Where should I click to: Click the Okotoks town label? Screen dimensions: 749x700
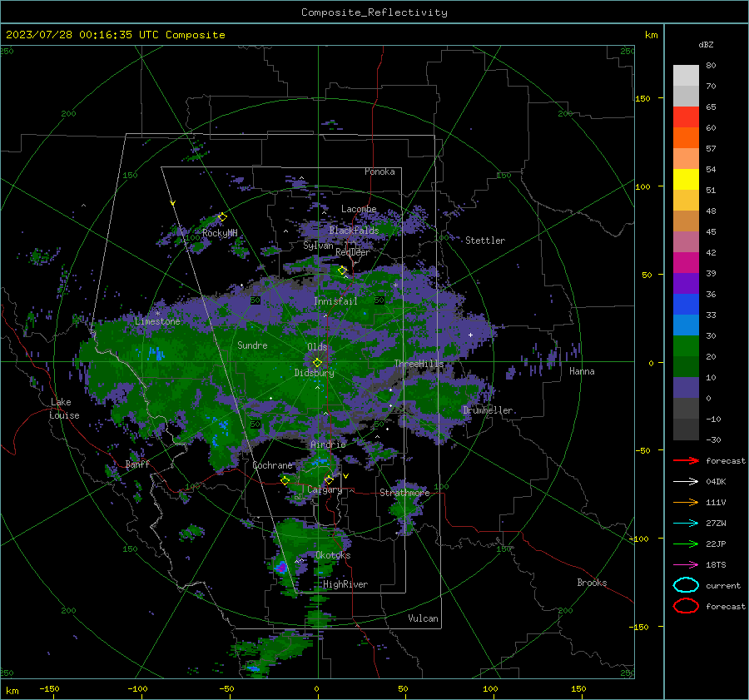[x=333, y=555]
